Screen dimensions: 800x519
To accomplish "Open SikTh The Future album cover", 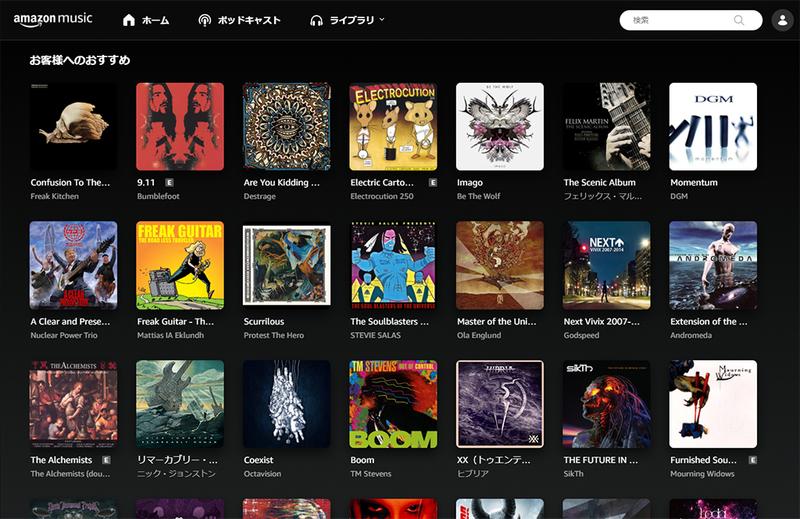I will [x=607, y=404].
